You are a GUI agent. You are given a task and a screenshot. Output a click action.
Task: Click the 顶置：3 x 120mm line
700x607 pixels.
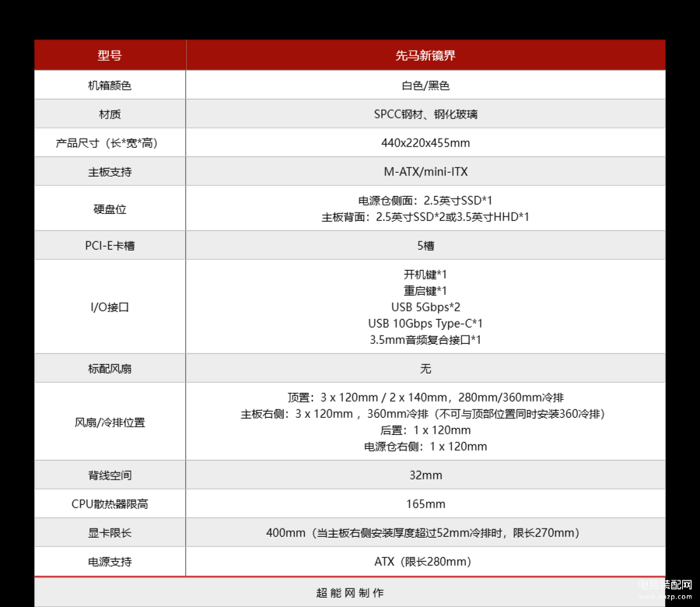pos(425,398)
